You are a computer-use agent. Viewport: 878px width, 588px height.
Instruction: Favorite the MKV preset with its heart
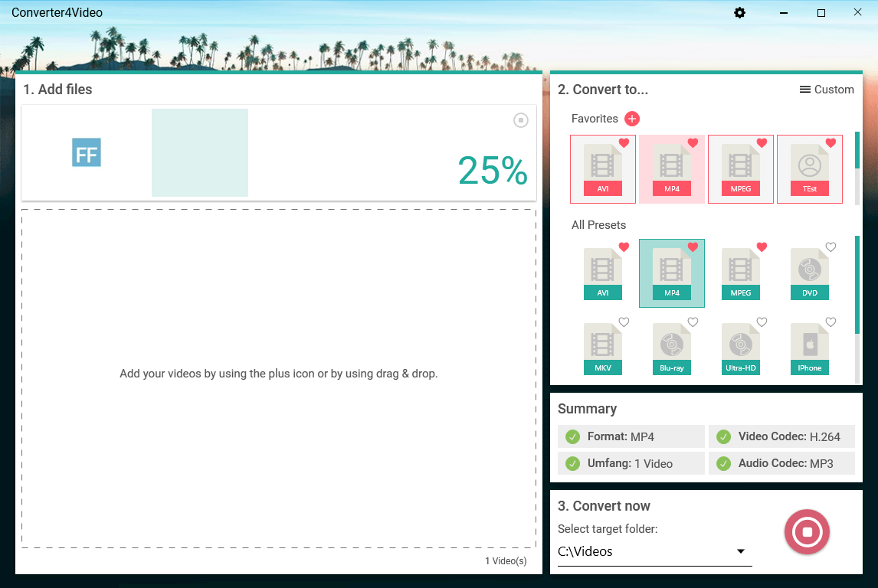624,322
